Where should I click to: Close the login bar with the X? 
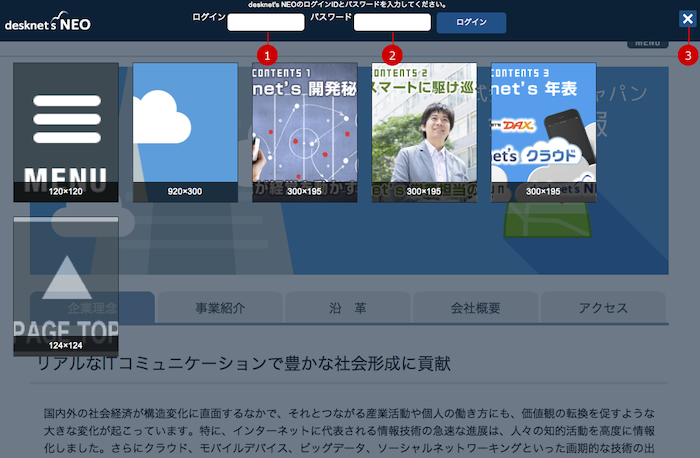click(x=688, y=19)
